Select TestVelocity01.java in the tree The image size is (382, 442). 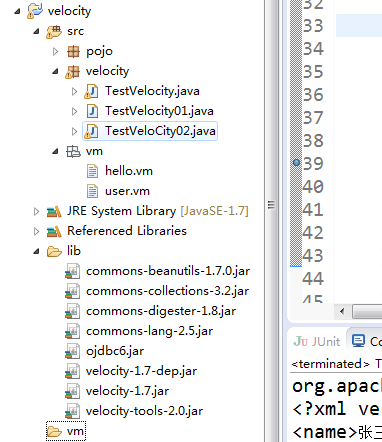[x=159, y=111]
